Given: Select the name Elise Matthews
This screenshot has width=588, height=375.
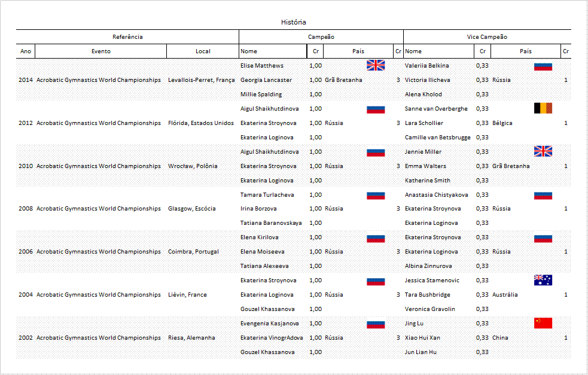Looking at the screenshot, I should [x=262, y=66].
